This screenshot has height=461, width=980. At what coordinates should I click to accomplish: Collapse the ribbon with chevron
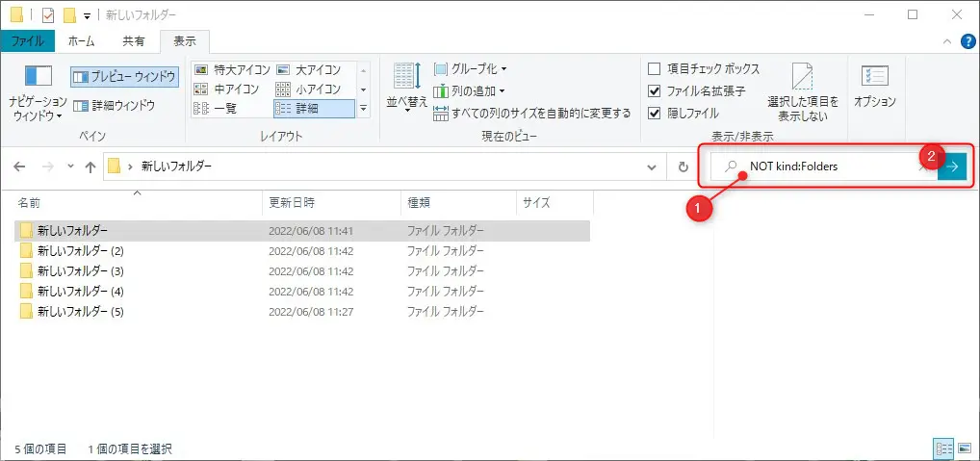947,41
